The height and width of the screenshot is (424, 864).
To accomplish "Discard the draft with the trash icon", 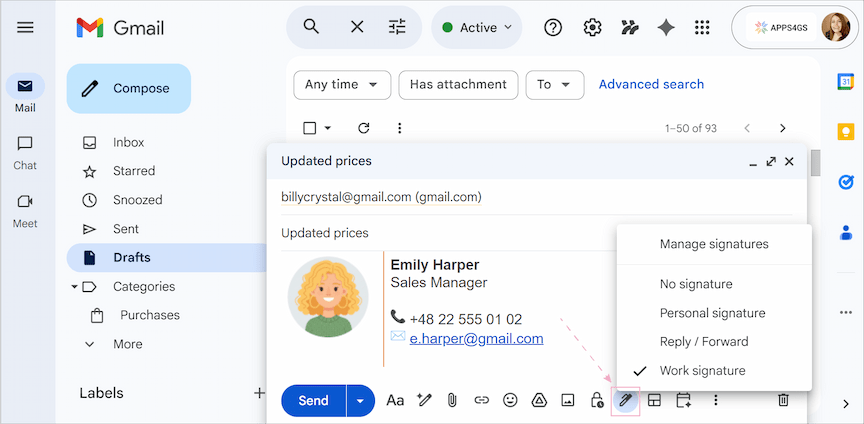I will click(783, 401).
